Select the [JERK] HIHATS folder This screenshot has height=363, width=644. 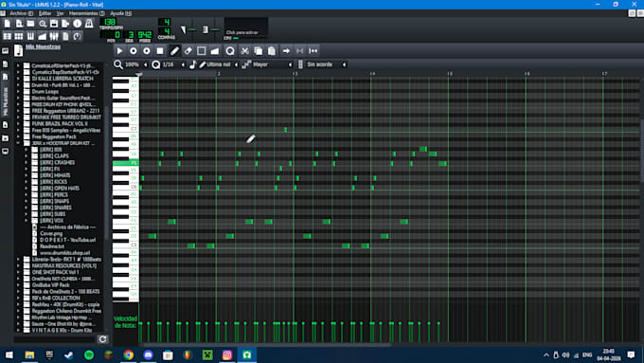(x=55, y=175)
